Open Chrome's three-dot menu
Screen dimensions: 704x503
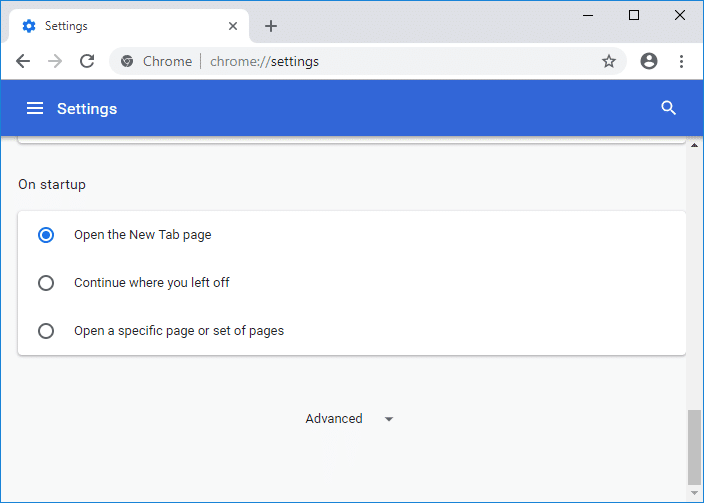pos(682,61)
